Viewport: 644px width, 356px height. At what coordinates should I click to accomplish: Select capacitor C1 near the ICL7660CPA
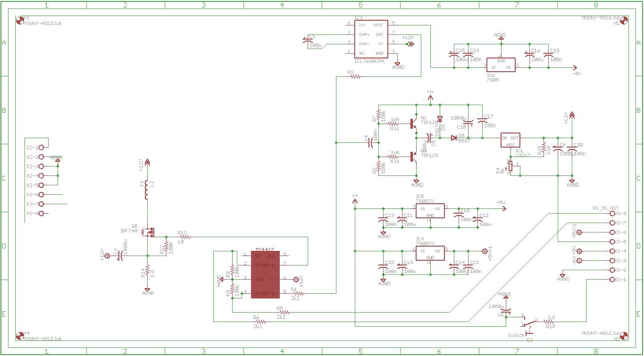tap(307, 41)
